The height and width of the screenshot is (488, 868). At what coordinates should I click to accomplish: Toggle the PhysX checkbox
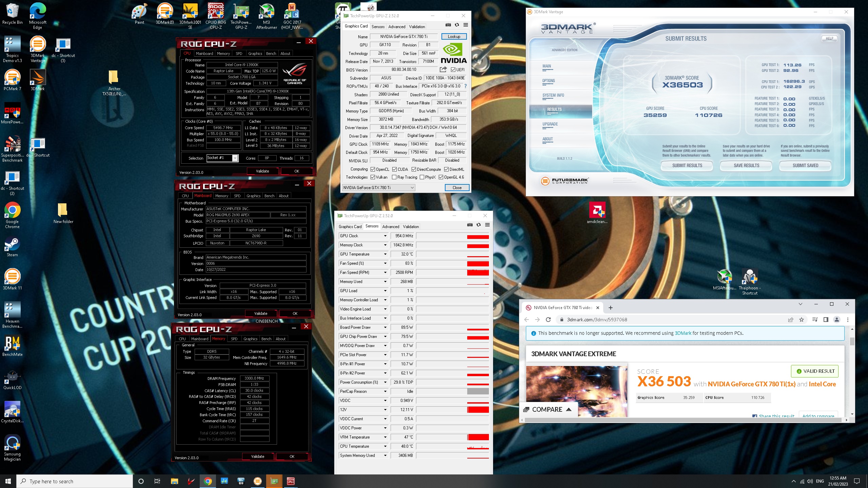click(x=422, y=177)
